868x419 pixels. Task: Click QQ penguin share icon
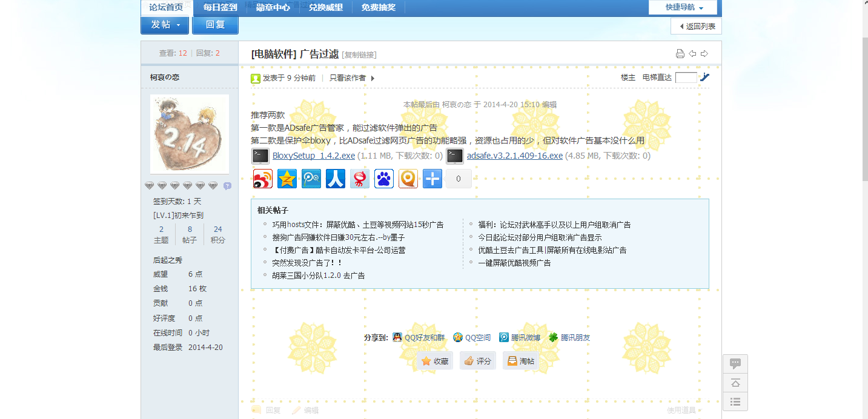click(x=397, y=337)
